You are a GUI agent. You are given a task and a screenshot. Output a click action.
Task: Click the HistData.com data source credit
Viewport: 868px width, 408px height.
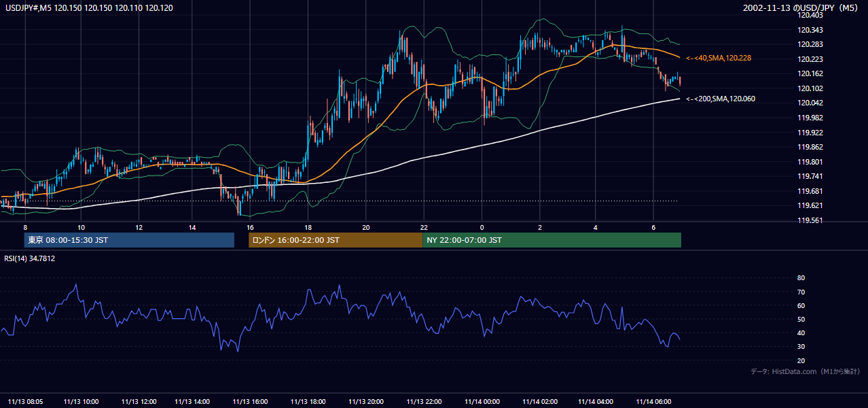point(806,371)
